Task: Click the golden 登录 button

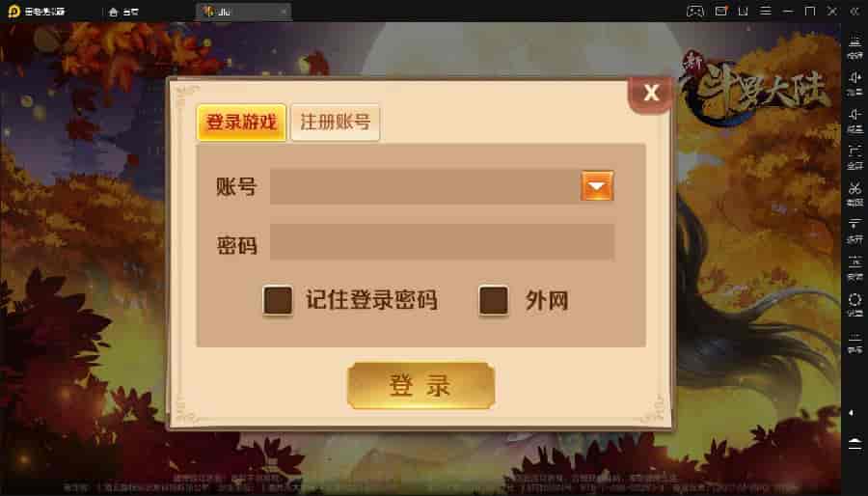Action: [420, 386]
